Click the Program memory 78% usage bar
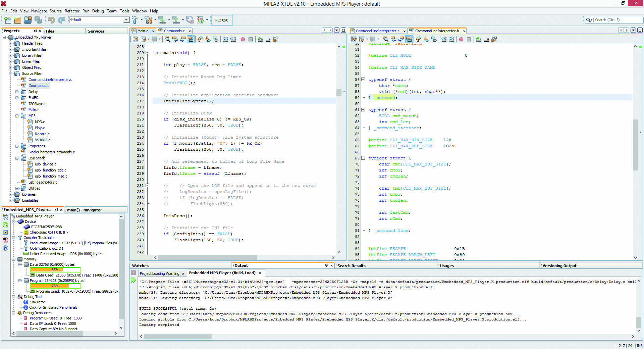Screen dimensions: 644x349 click(55, 286)
